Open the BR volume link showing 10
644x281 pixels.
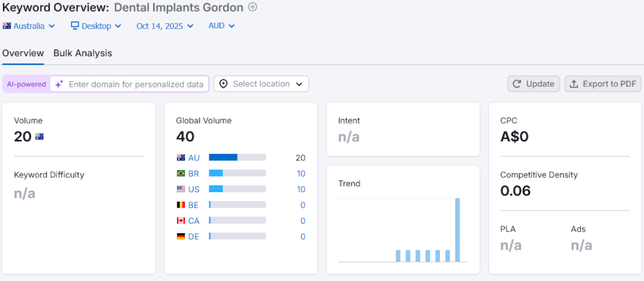pos(301,173)
